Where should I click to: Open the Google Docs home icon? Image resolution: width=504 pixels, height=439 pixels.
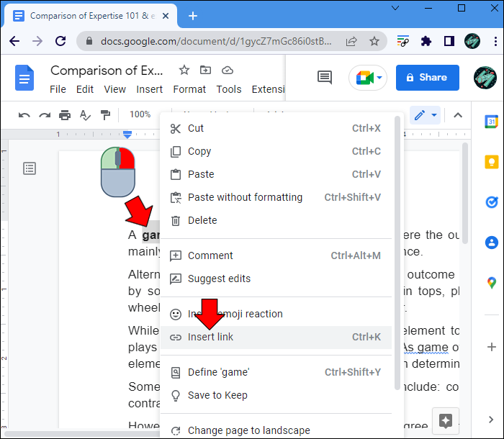(24, 78)
